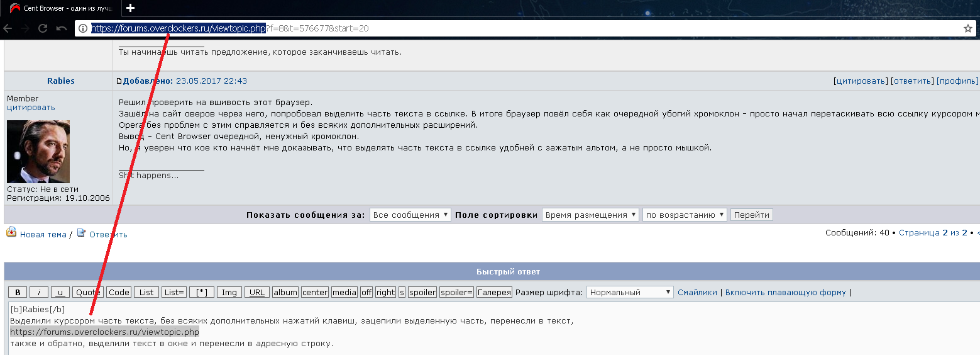The image size is (980, 355).
Task: Insert link with URL button
Action: pyautogui.click(x=257, y=292)
